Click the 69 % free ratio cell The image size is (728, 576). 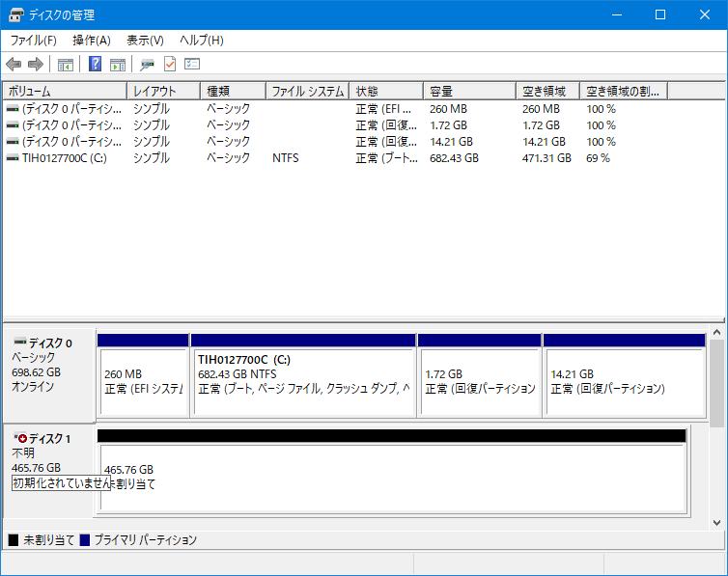point(598,158)
